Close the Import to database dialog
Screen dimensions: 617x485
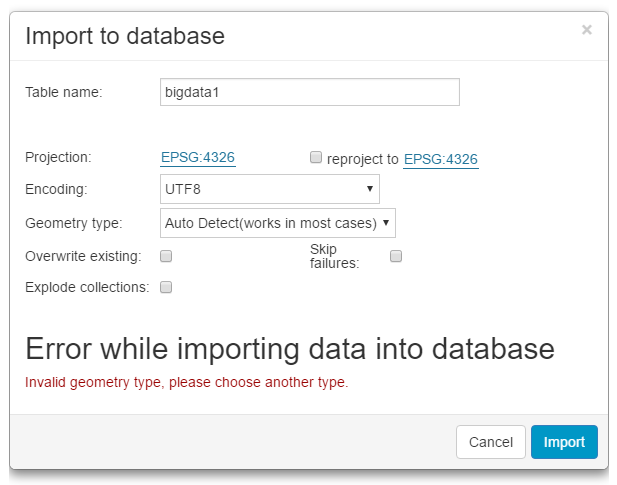coord(587,30)
